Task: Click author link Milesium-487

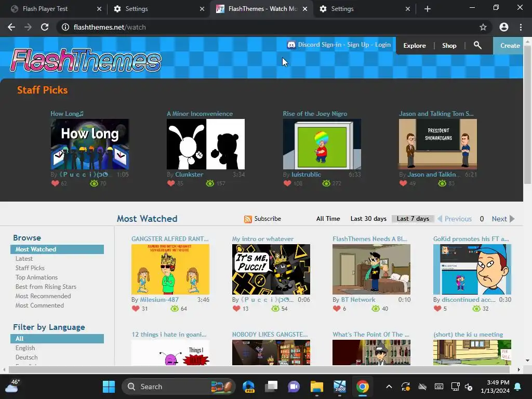Action: 159,300
